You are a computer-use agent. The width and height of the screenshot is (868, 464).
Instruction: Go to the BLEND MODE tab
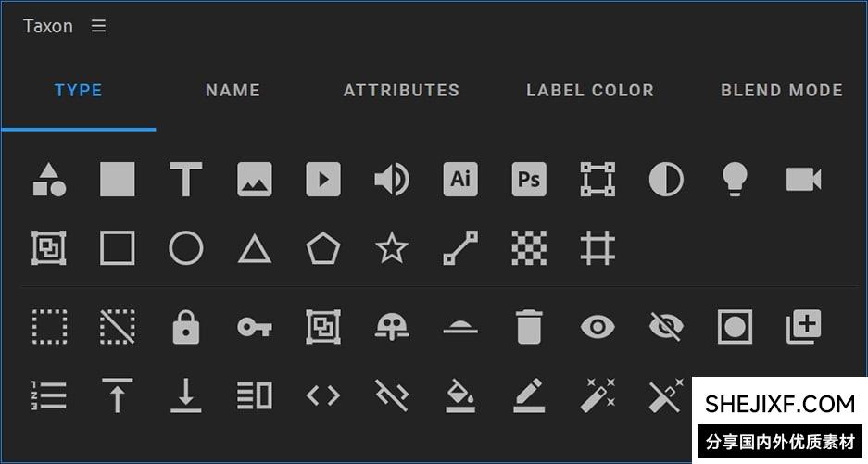pos(782,91)
